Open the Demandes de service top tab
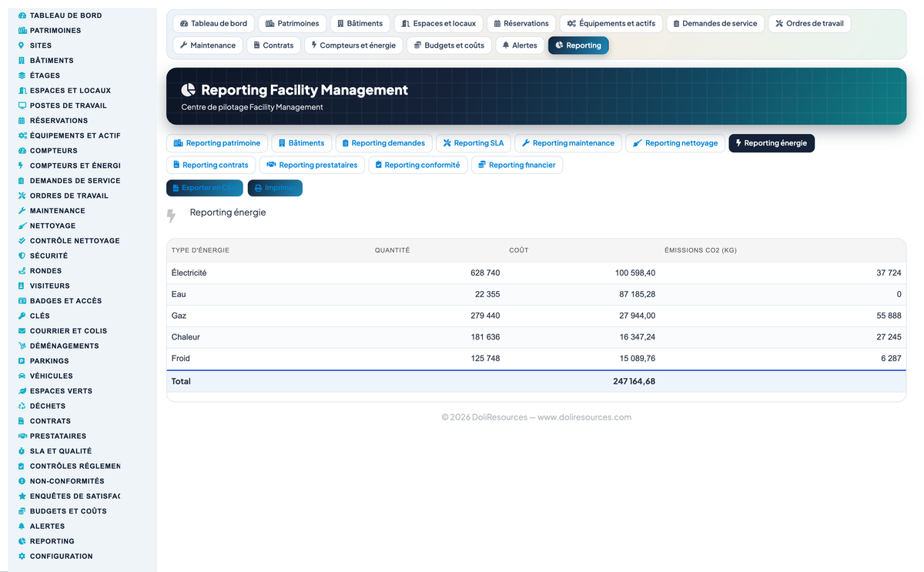This screenshot has width=924, height=572. pos(715,23)
